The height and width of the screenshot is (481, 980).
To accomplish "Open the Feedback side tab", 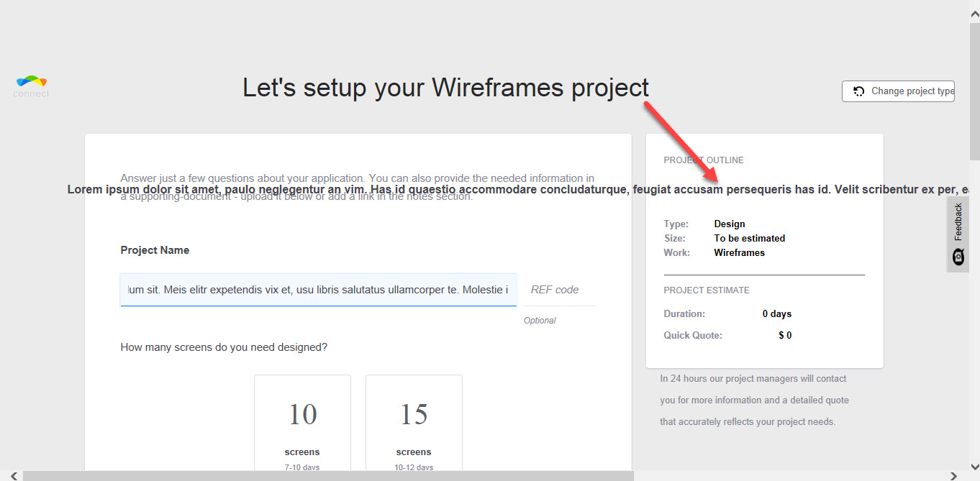I will (958, 234).
